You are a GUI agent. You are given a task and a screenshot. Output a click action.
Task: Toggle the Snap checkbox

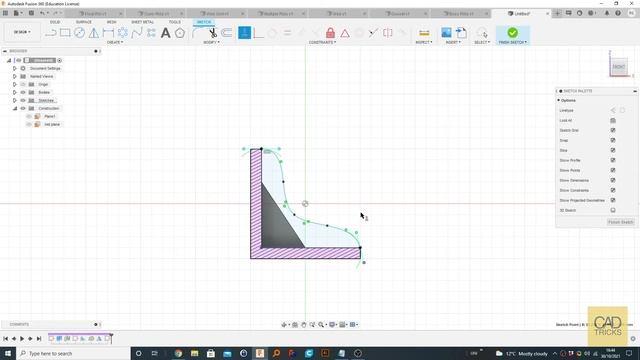click(613, 140)
